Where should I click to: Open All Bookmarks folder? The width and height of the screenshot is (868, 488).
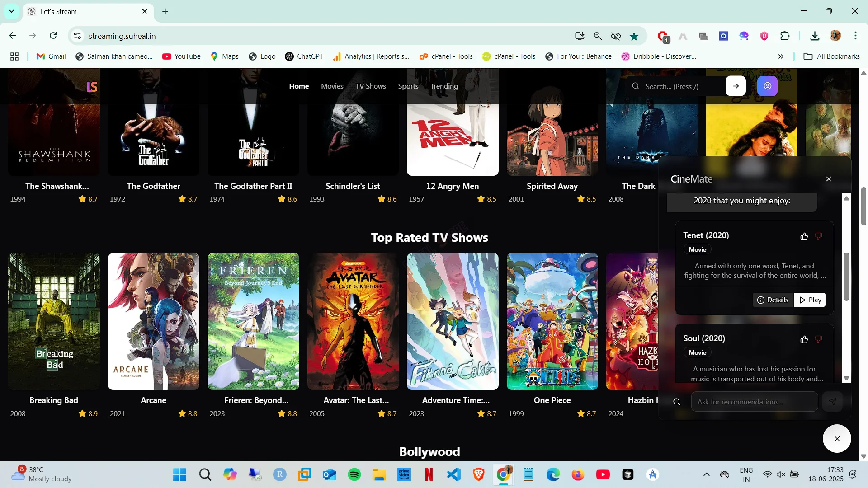(x=832, y=56)
